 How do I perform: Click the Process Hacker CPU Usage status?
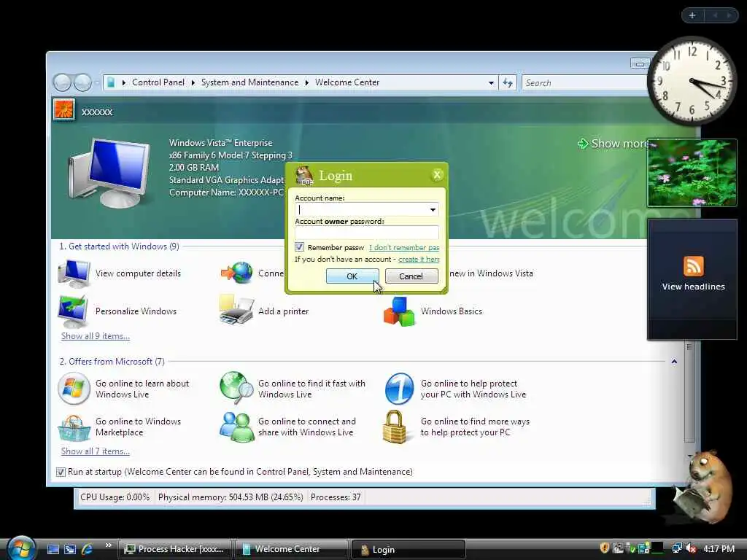(x=115, y=497)
